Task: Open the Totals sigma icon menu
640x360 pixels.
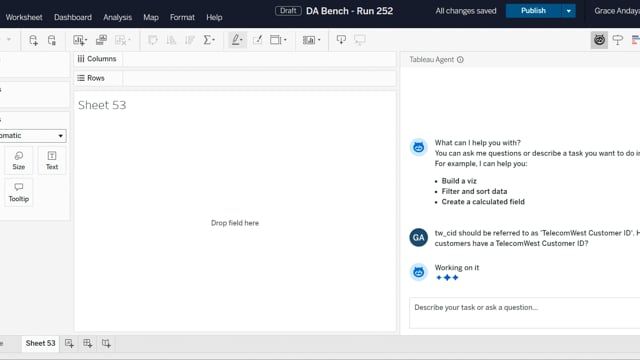Action: 209,40
